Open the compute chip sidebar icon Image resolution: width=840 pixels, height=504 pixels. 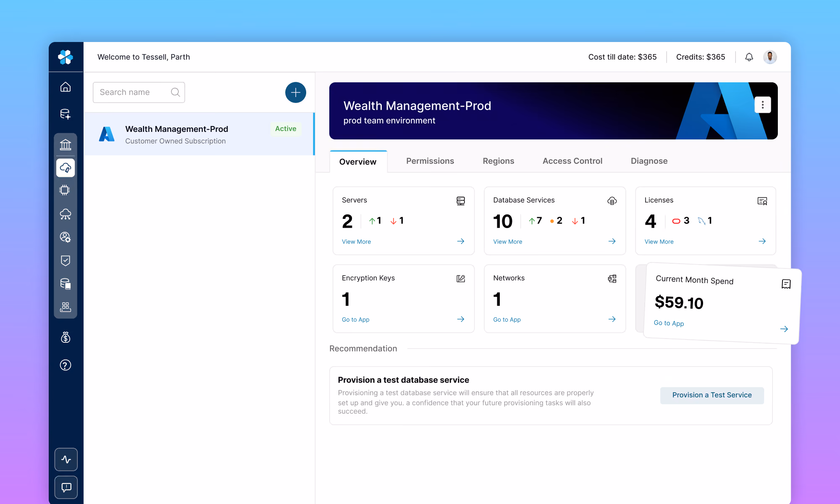click(x=65, y=190)
